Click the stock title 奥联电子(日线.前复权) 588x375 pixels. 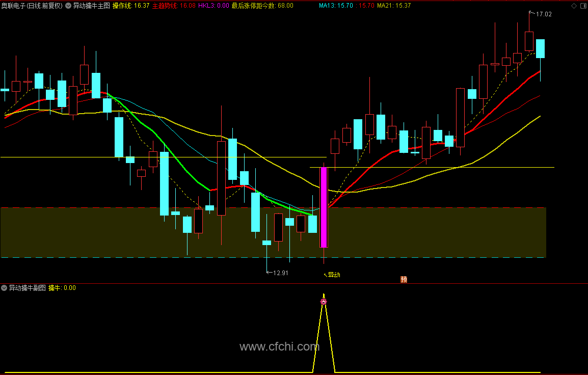[x=32, y=6]
